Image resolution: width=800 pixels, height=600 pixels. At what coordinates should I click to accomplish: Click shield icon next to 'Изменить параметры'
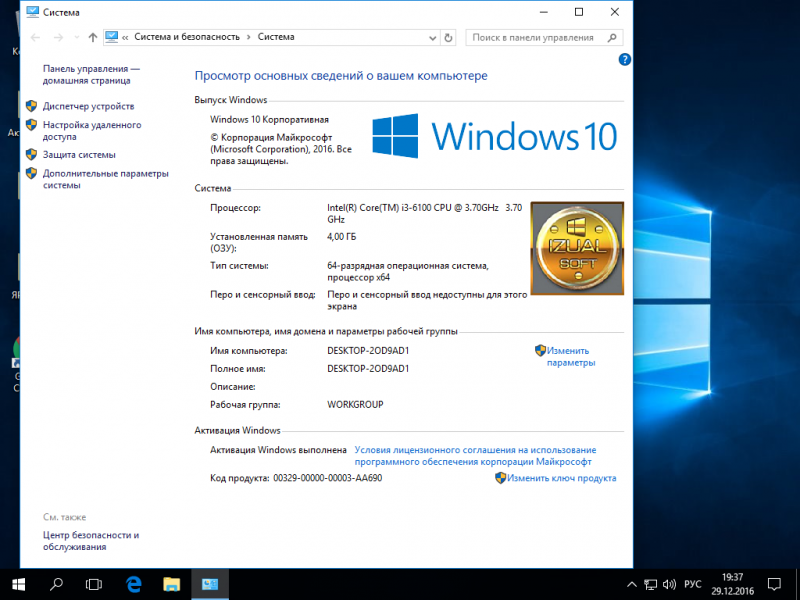tap(540, 351)
